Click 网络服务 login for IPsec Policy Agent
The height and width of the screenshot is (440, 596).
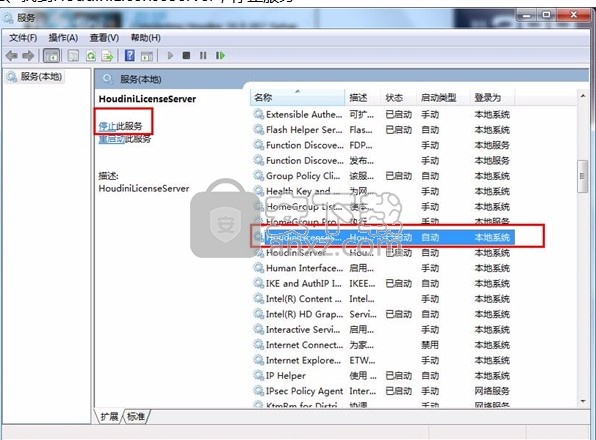(492, 391)
